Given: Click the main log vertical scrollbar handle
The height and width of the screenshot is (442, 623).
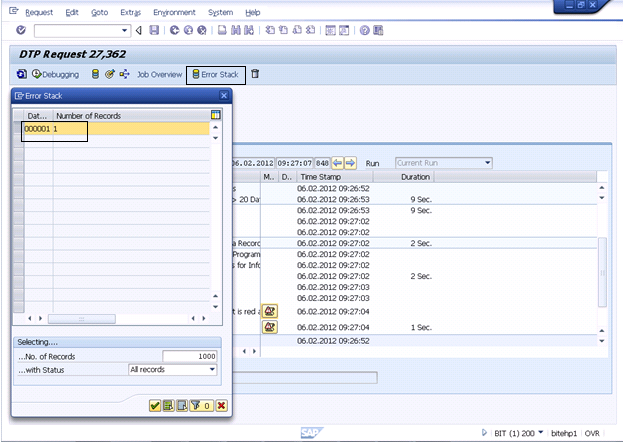Looking at the screenshot, I should tap(602, 272).
